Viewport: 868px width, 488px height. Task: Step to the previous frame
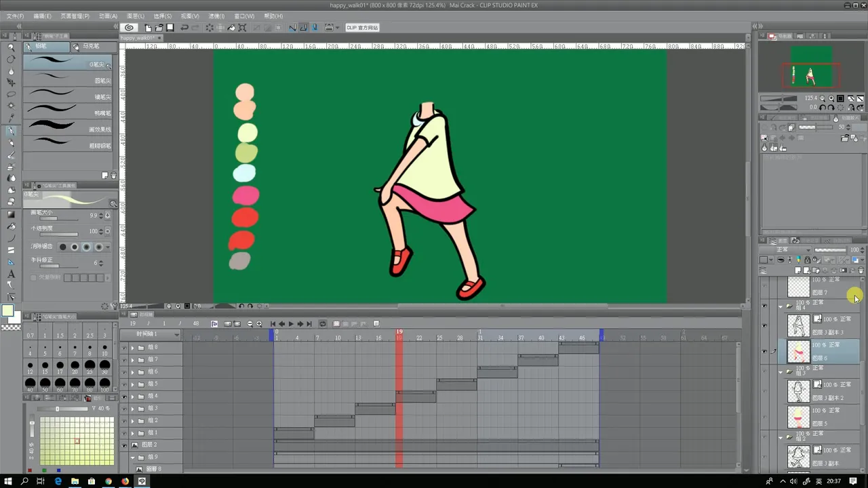tap(282, 324)
